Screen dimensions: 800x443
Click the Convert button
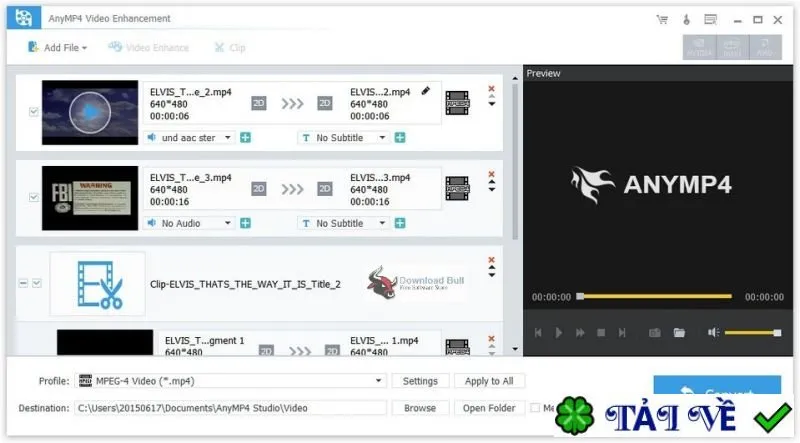(x=717, y=385)
